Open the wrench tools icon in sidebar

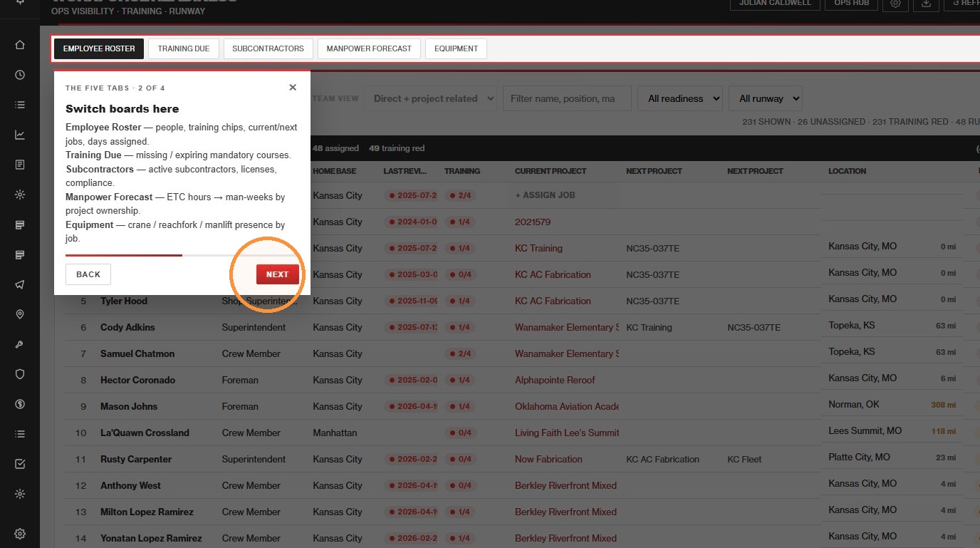[x=20, y=344]
